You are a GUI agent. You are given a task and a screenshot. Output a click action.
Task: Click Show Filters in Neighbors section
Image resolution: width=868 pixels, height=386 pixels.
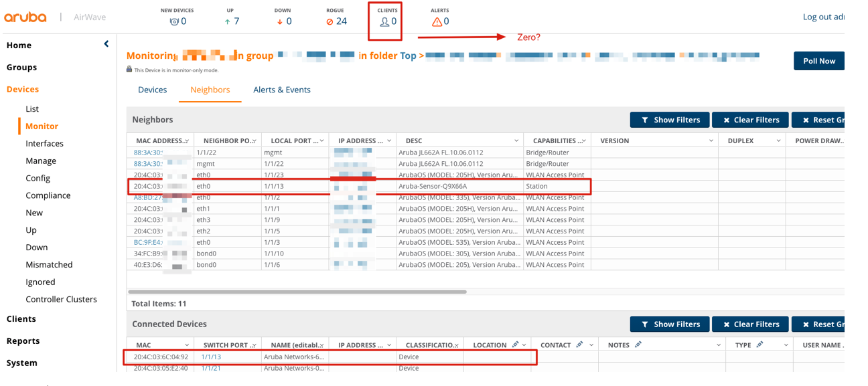pyautogui.click(x=670, y=120)
